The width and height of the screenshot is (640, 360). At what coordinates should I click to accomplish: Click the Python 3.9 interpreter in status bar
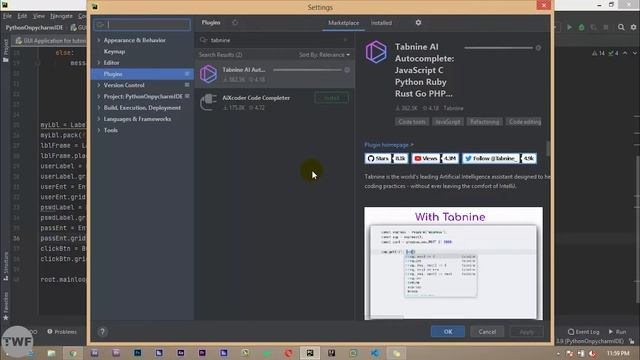tap(590, 341)
